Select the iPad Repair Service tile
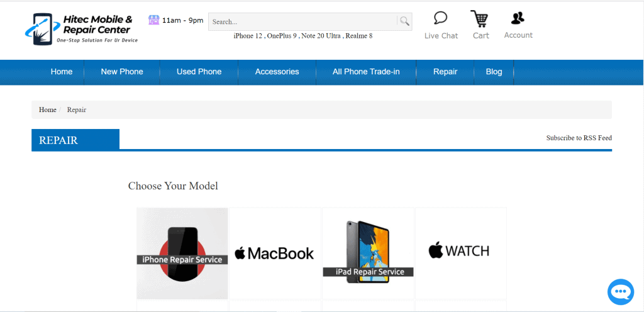 click(368, 253)
